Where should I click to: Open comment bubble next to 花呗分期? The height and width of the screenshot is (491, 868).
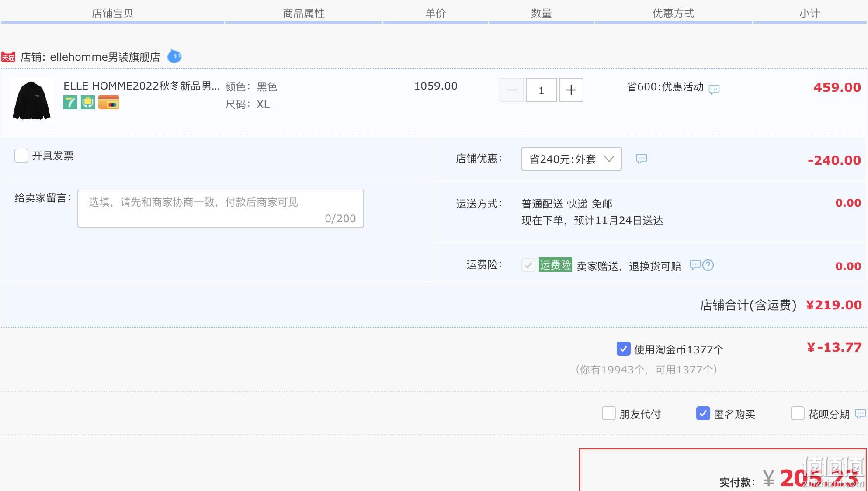coord(860,414)
